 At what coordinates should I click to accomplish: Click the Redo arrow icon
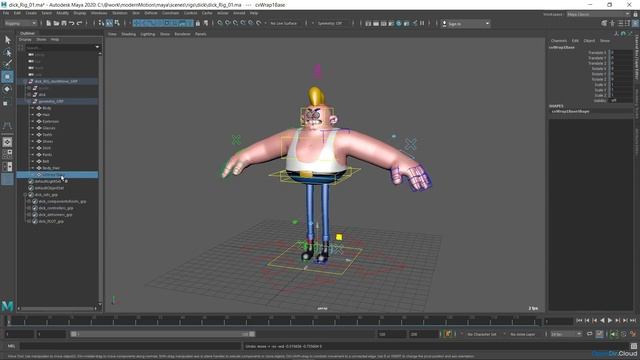click(x=80, y=23)
